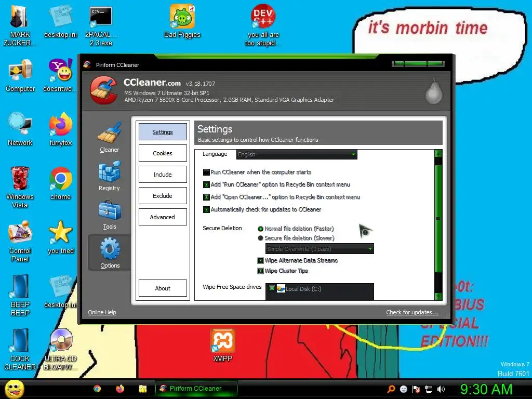Toggle Wipe Cluster Tips checkbox
This screenshot has width=532, height=399.
tap(260, 271)
